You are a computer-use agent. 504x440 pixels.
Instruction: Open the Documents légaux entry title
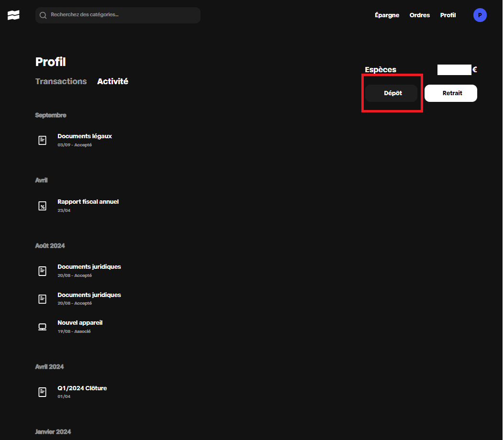pos(85,136)
